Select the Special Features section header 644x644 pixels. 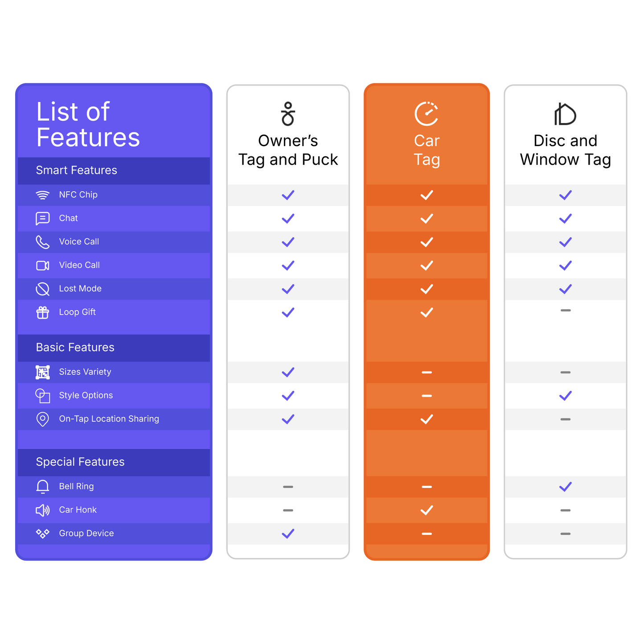click(80, 462)
